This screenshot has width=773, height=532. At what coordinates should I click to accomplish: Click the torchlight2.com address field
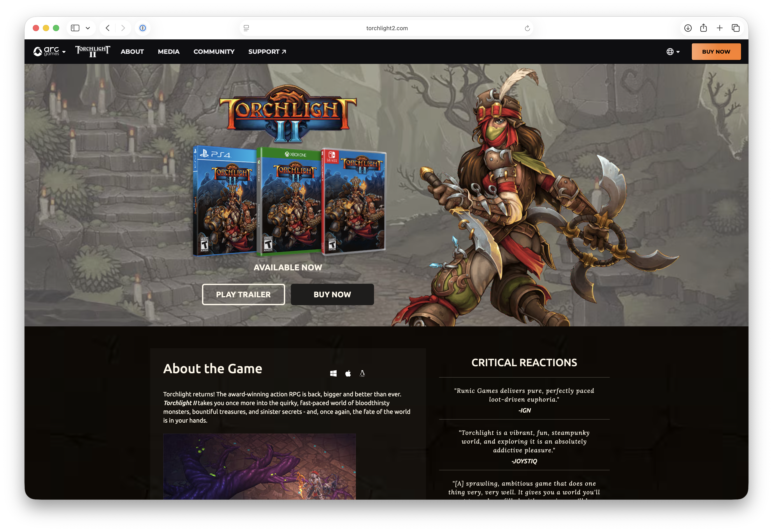coord(386,28)
